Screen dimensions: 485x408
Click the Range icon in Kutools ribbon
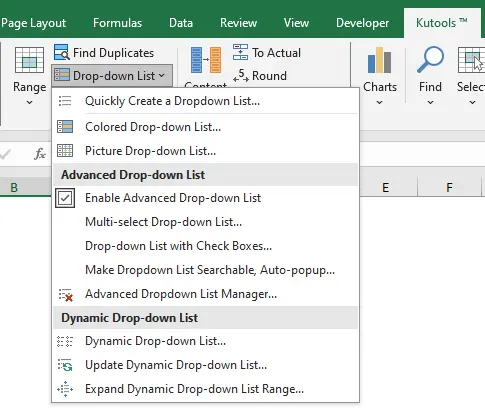click(29, 60)
